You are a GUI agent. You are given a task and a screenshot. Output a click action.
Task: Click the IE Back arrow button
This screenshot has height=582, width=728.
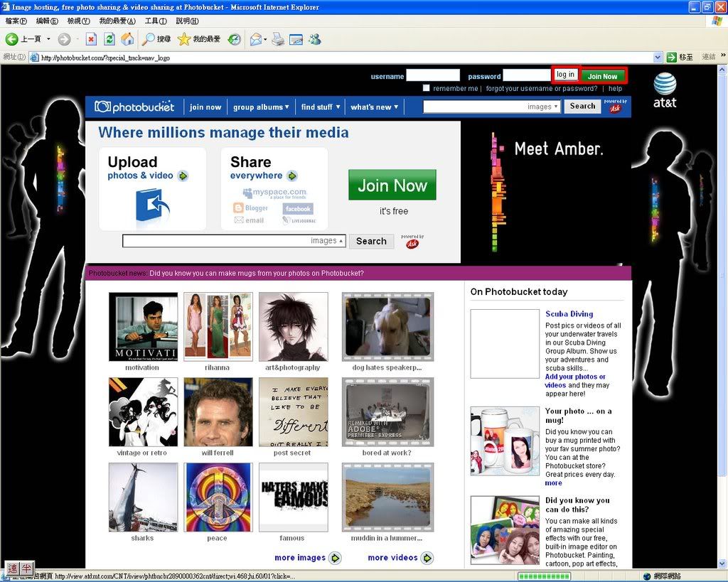12,39
